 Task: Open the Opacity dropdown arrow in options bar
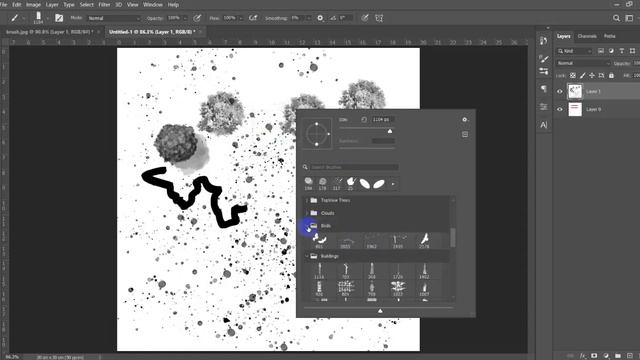click(185, 18)
